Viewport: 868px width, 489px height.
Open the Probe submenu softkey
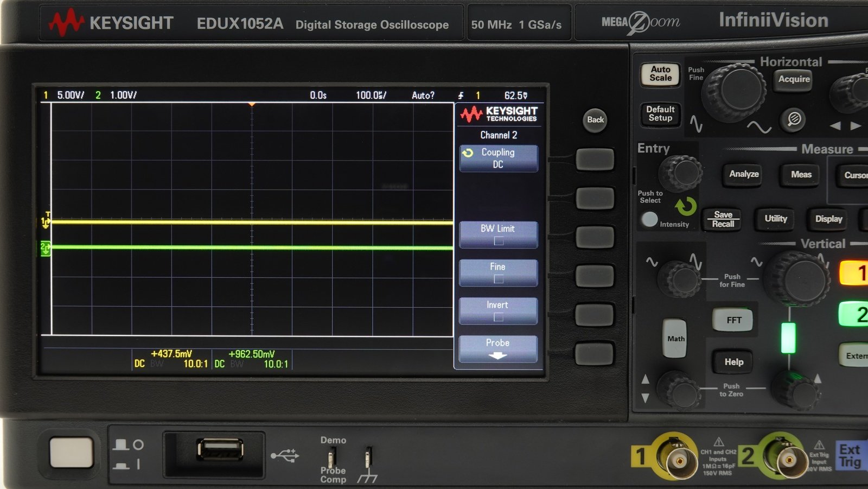click(498, 348)
